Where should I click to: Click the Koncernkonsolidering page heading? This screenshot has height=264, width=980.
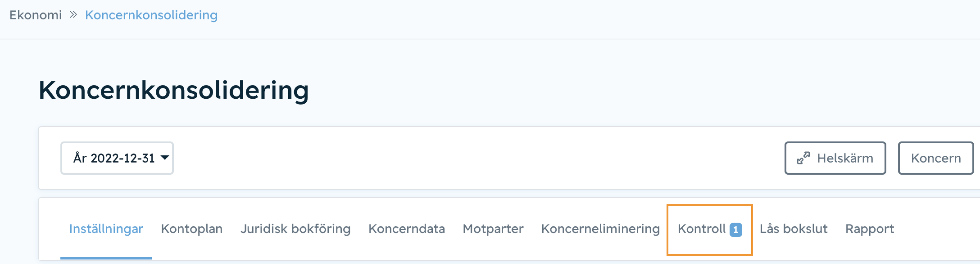point(174,91)
